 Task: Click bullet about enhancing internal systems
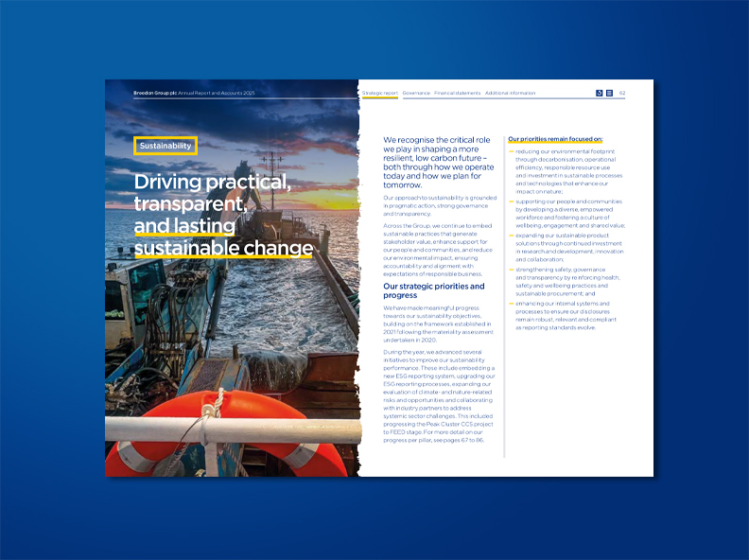coord(567,315)
